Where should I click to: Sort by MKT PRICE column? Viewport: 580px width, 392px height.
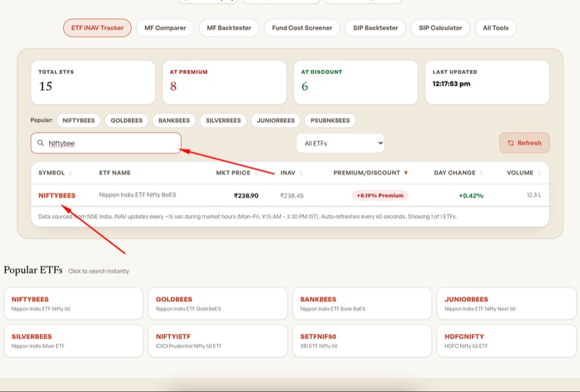pos(237,173)
